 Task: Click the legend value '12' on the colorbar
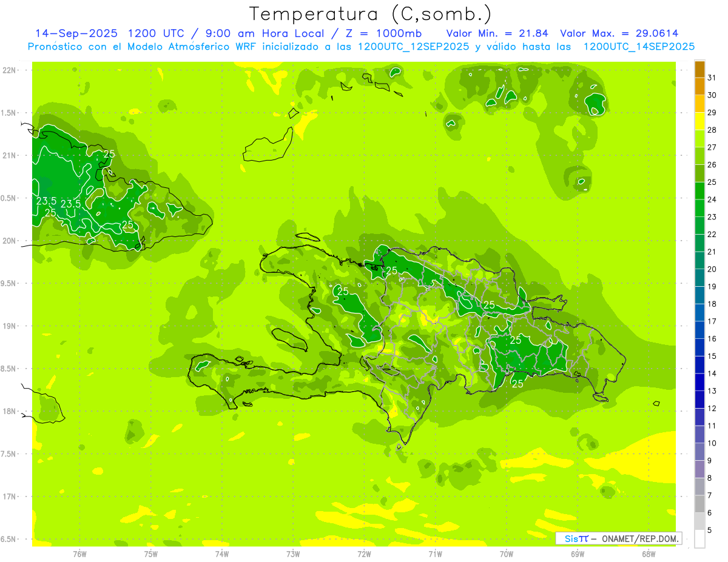point(712,409)
